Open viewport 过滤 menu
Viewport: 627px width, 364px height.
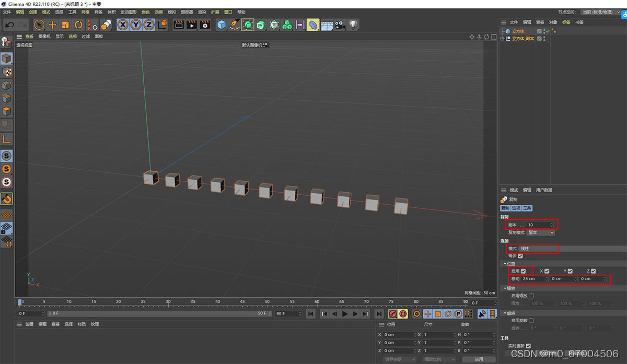86,37
